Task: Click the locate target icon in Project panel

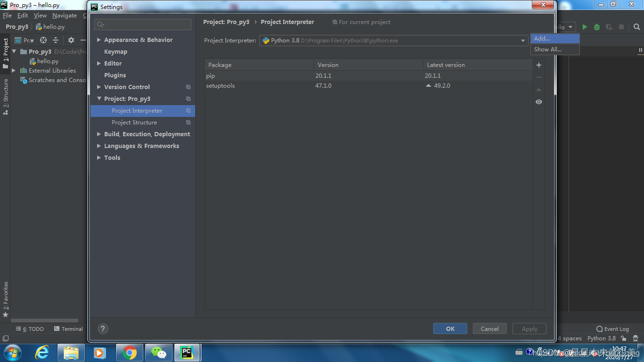Action: pos(43,40)
